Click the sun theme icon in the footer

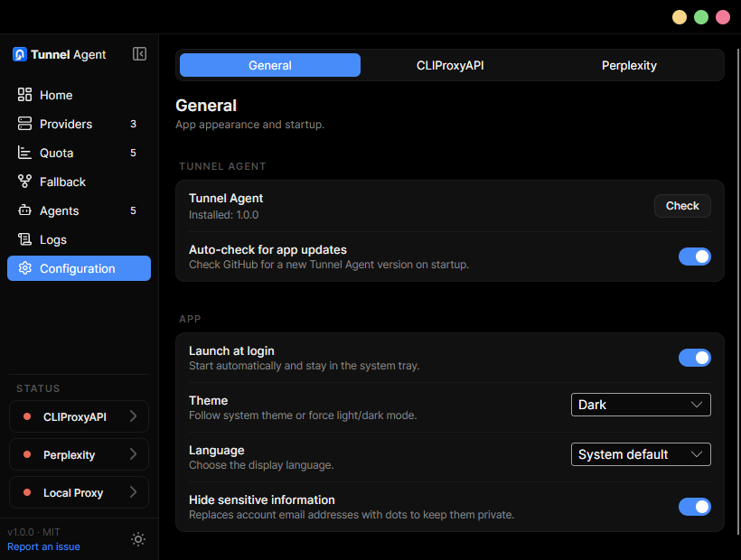tap(138, 539)
